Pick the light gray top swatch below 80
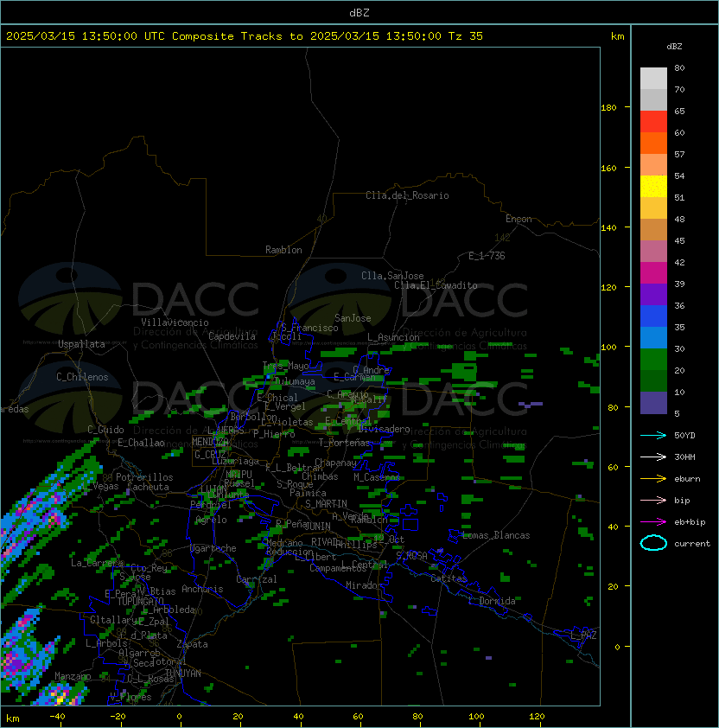Screen dimensions: 719x728 (x=653, y=79)
